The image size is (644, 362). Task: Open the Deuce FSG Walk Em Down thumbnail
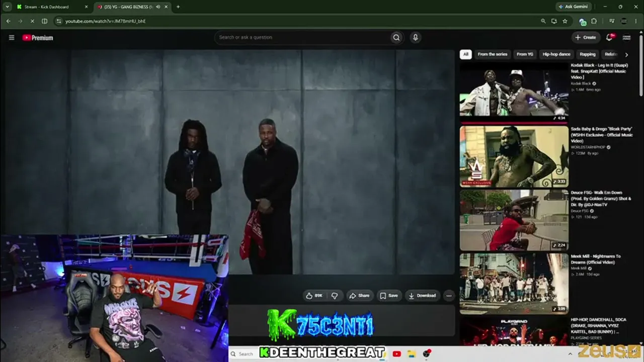[x=514, y=220]
